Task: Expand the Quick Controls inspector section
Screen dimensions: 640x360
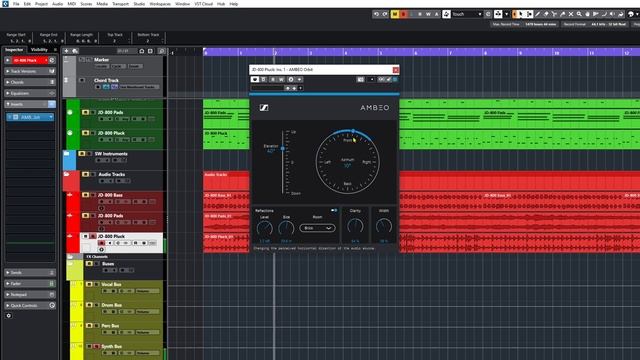Action: pyautogui.click(x=29, y=306)
